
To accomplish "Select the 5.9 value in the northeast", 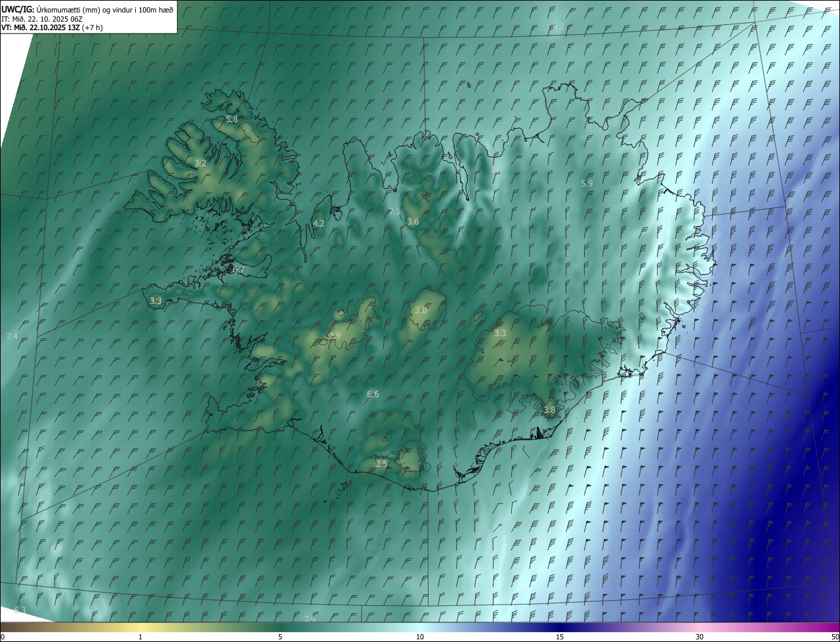I will click(587, 184).
